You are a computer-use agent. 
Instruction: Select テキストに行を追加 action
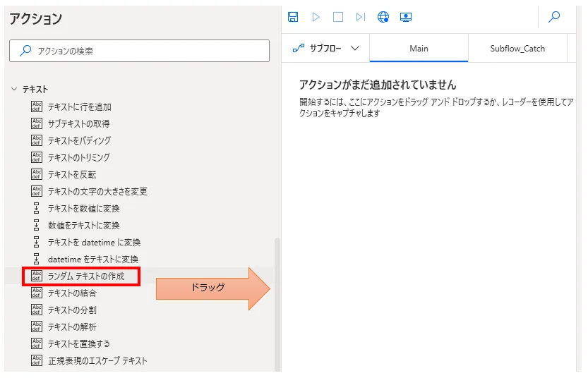pos(79,107)
